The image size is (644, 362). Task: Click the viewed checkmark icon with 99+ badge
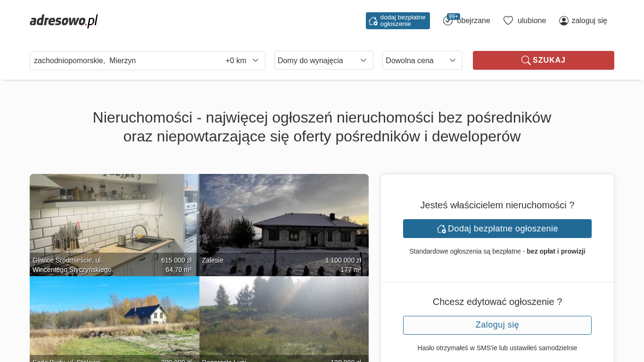point(448,21)
